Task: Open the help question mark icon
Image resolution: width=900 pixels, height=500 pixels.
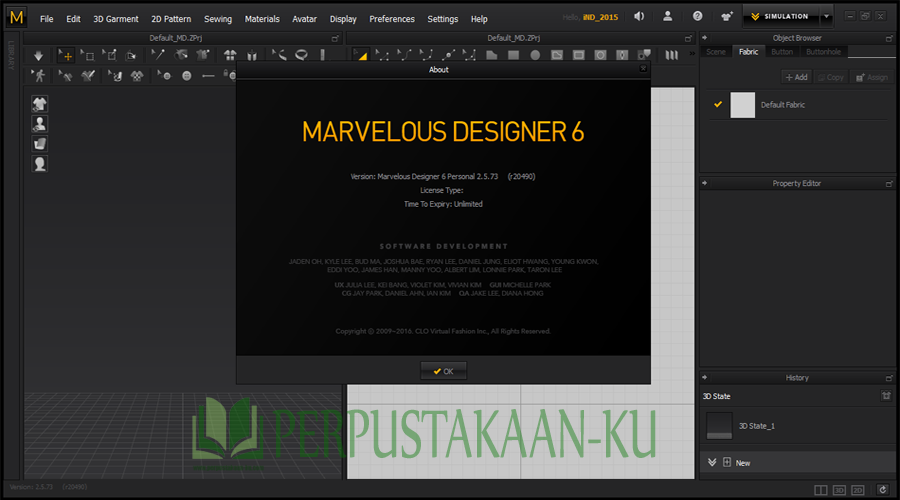Action: pos(697,17)
